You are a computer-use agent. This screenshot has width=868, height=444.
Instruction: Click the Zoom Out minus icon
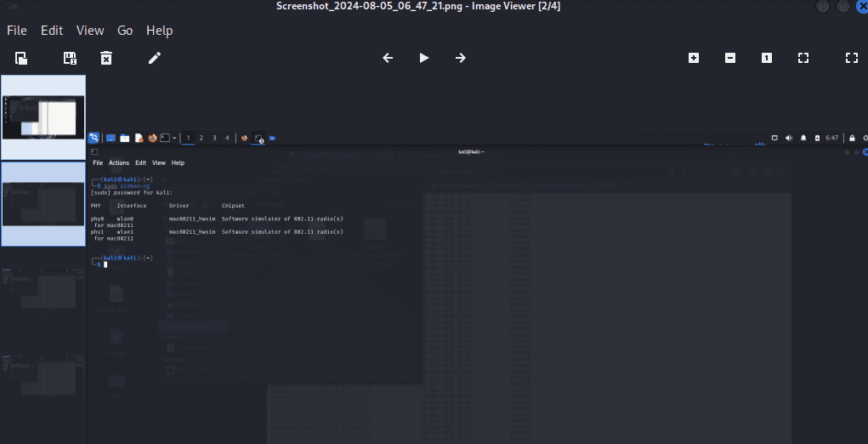coord(730,58)
